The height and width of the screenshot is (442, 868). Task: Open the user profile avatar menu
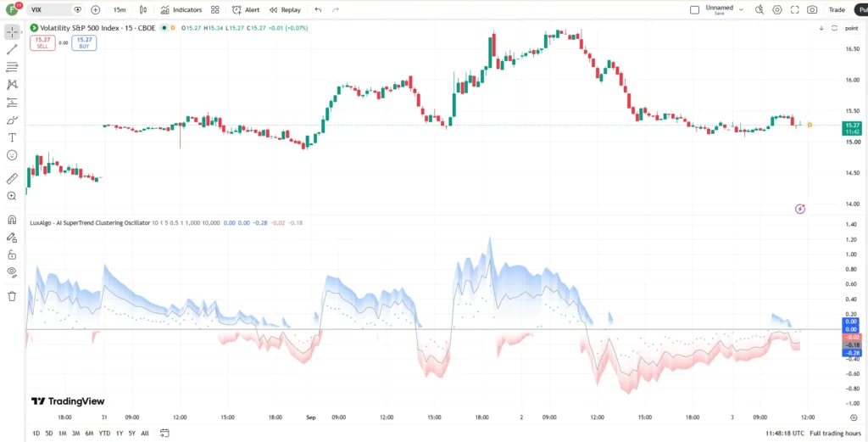pos(12,9)
